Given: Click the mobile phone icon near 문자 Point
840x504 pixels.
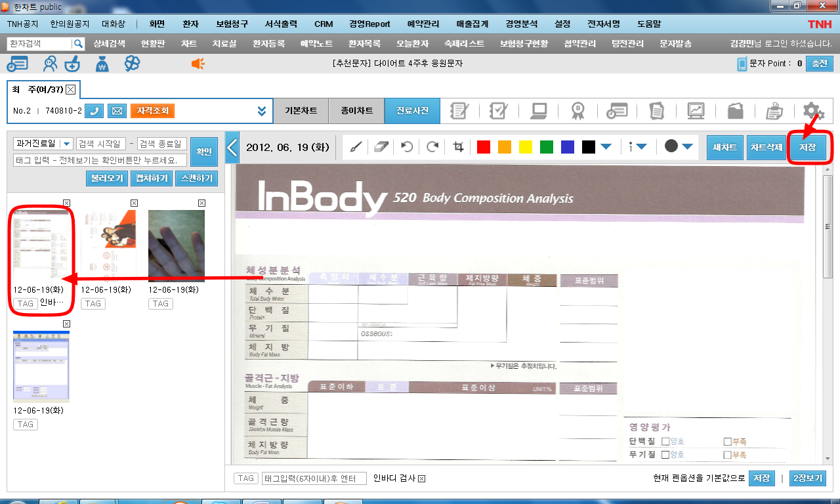Looking at the screenshot, I should 742,64.
